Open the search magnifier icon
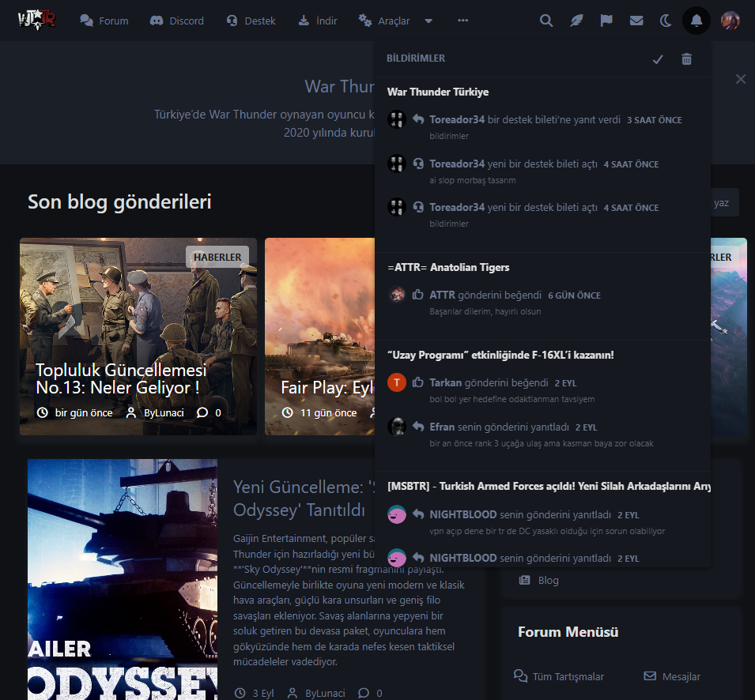The height and width of the screenshot is (700, 755). [x=546, y=21]
